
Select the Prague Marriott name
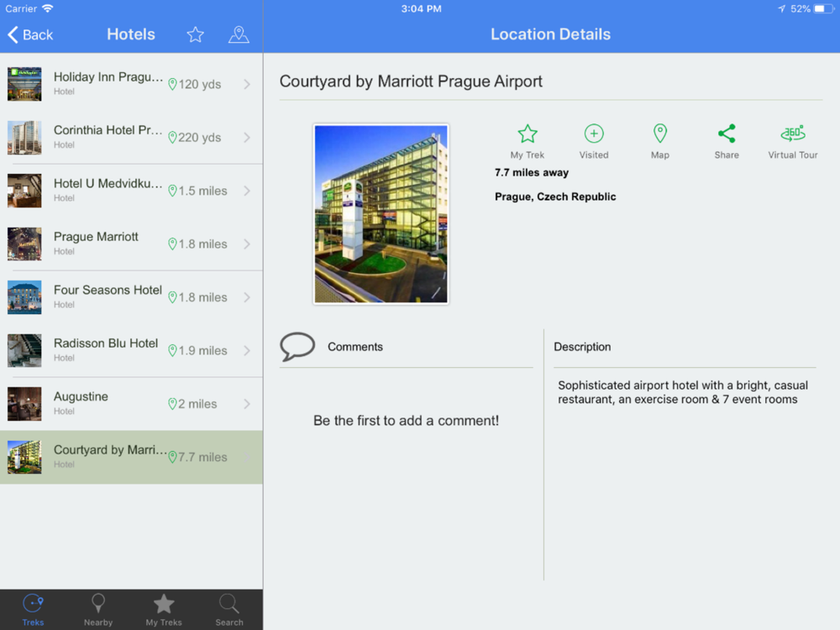tap(96, 237)
